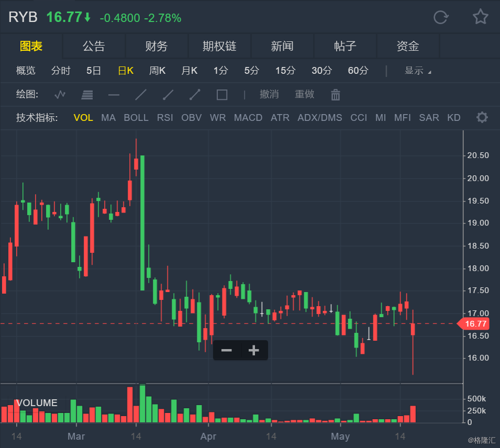
Task: Select the 60分 interval
Action: tap(358, 71)
